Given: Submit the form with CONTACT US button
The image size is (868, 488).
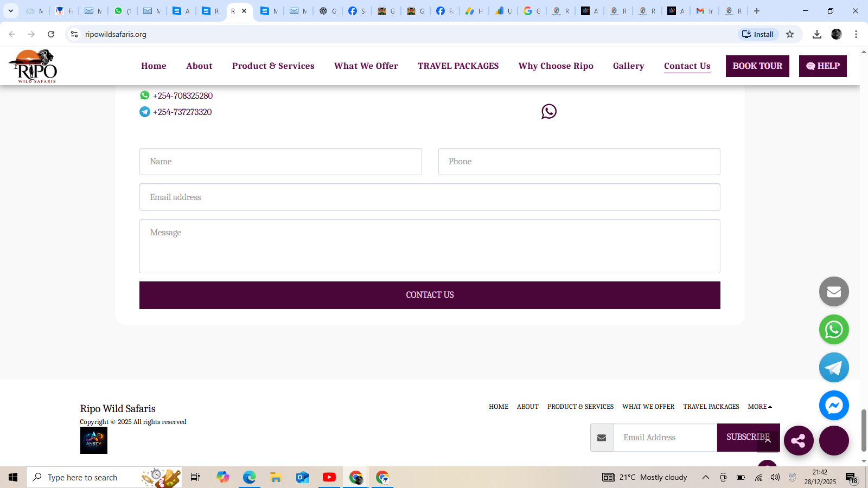Looking at the screenshot, I should (x=430, y=295).
